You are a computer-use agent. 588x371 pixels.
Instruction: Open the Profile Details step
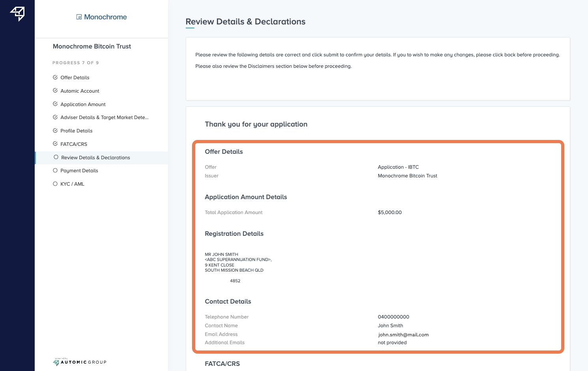pos(77,131)
